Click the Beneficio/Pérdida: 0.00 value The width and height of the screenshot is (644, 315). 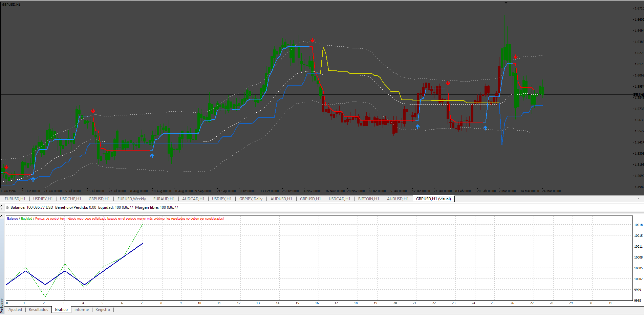pos(76,208)
